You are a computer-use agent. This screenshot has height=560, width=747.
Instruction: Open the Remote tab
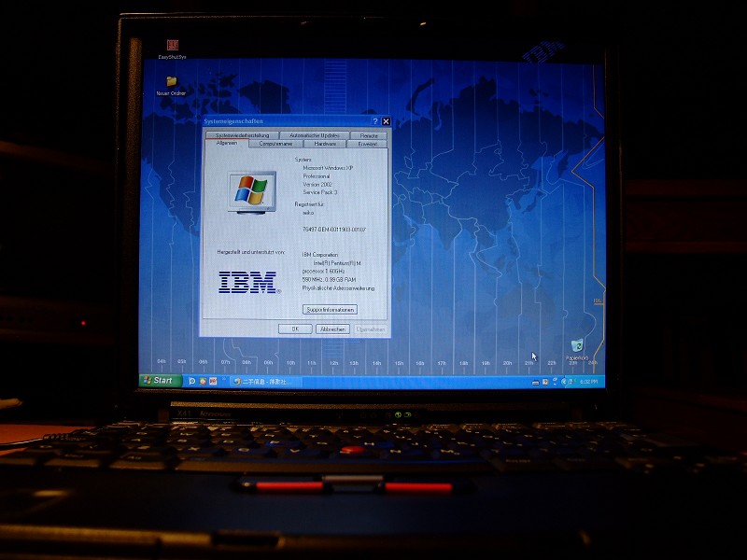tap(369, 135)
